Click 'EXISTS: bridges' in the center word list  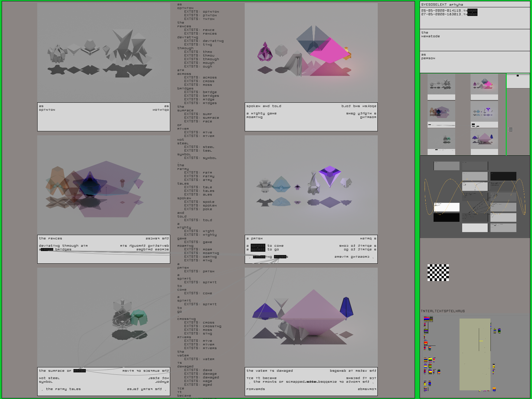tap(201, 96)
